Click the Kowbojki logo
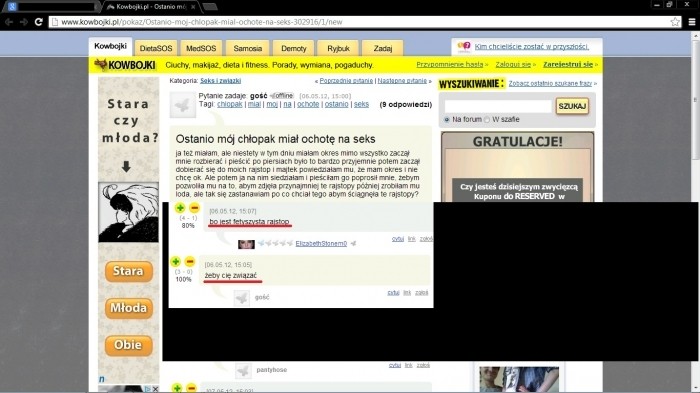This screenshot has width=700, height=393. (125, 65)
